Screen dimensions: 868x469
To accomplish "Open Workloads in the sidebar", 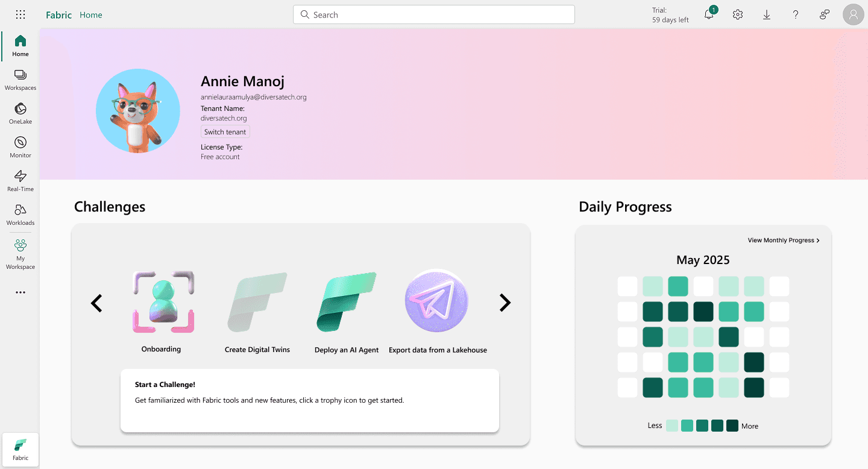I will (20, 215).
